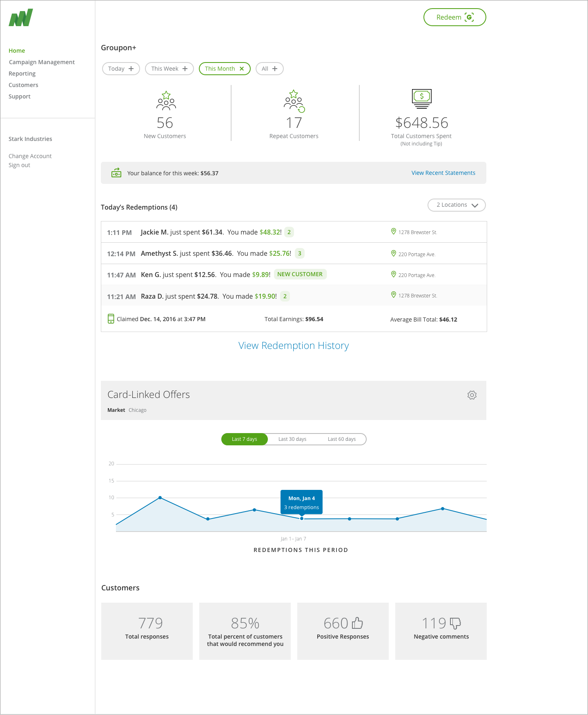
Task: Click the visit count badge 3 for Amethyst S.
Action: point(300,253)
